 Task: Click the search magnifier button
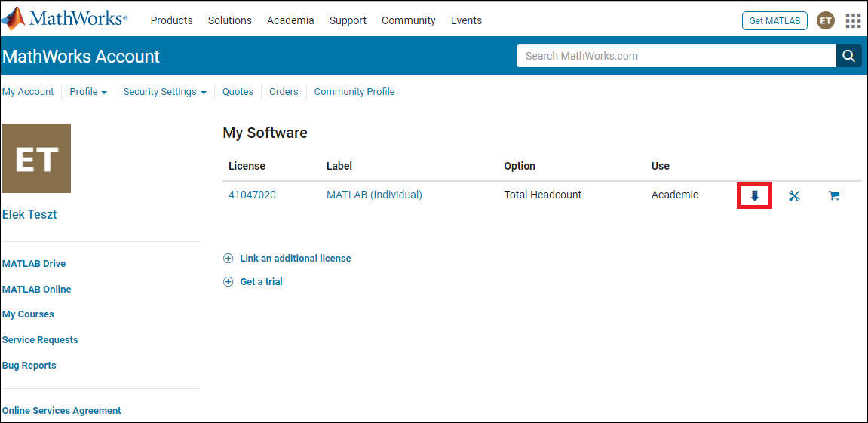coord(848,56)
